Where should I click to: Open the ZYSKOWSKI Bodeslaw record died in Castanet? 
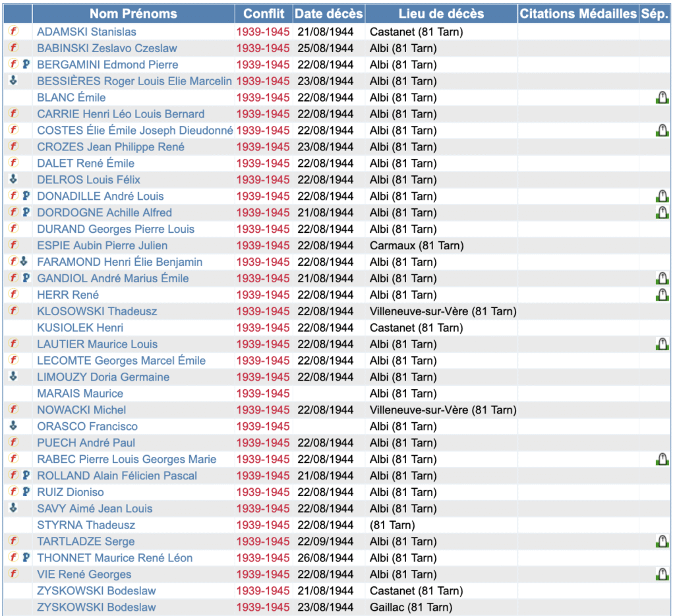coord(96,591)
